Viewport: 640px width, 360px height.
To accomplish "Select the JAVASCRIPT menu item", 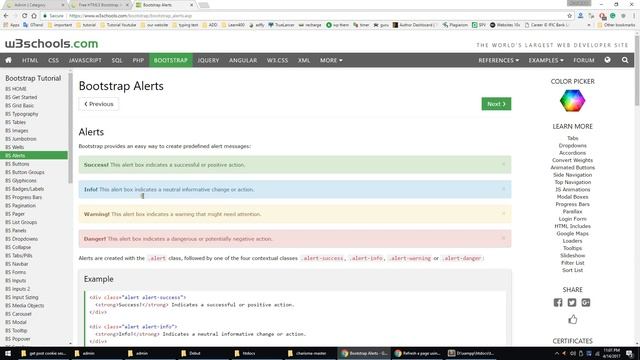I will tap(85, 60).
